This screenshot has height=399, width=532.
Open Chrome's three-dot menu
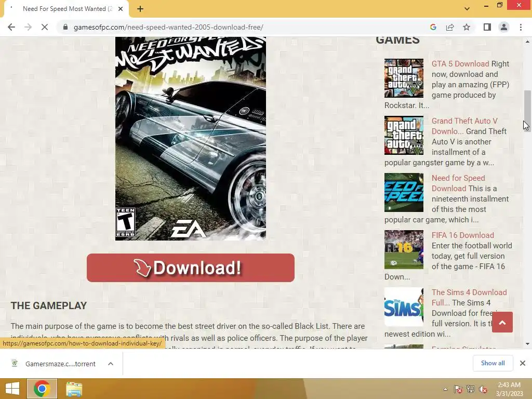point(521,27)
